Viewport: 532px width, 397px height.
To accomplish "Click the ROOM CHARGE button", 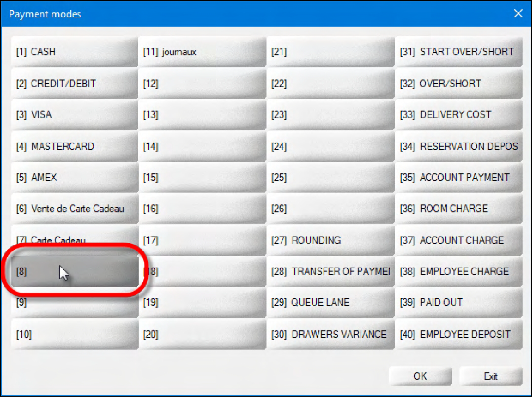I will point(458,209).
